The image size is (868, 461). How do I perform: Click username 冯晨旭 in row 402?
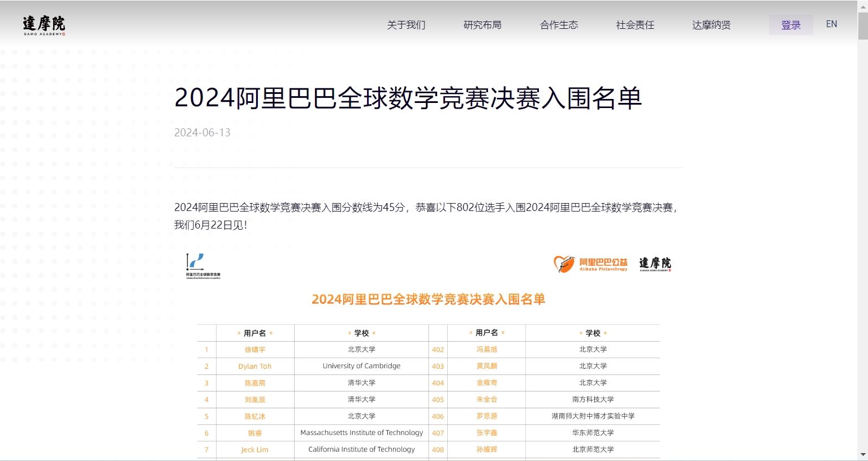pos(486,350)
